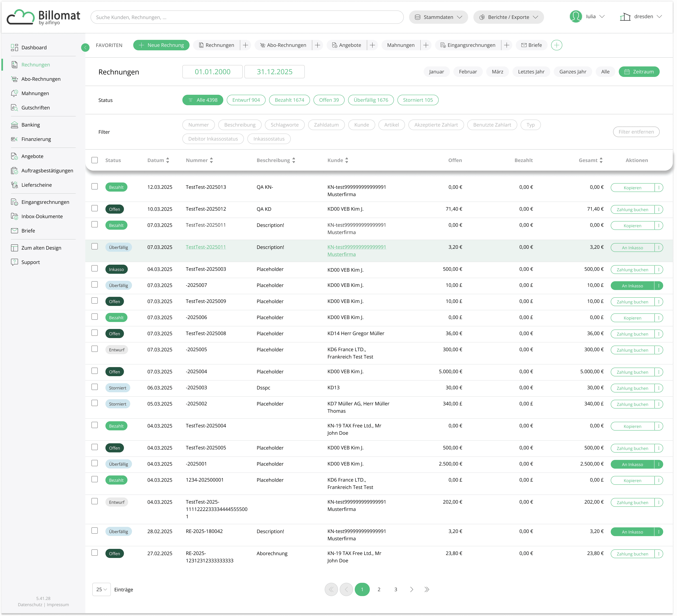Image resolution: width=677 pixels, height=616 pixels.
Task: Go to last page double-arrow icon
Action: pyautogui.click(x=426, y=589)
